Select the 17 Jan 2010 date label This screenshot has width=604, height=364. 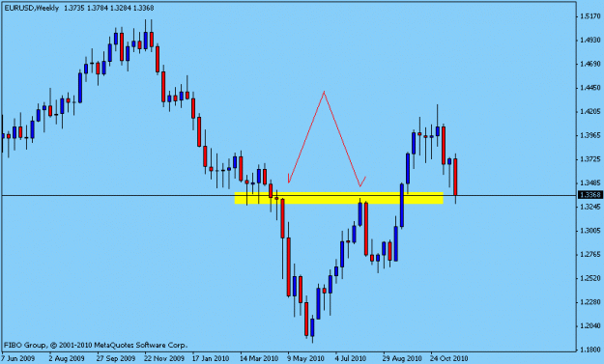click(x=211, y=358)
